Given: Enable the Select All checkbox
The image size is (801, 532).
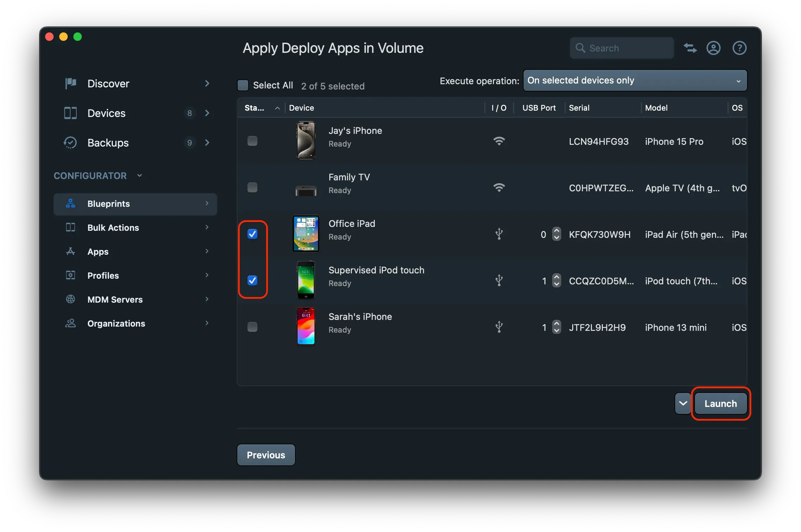Looking at the screenshot, I should click(x=243, y=85).
